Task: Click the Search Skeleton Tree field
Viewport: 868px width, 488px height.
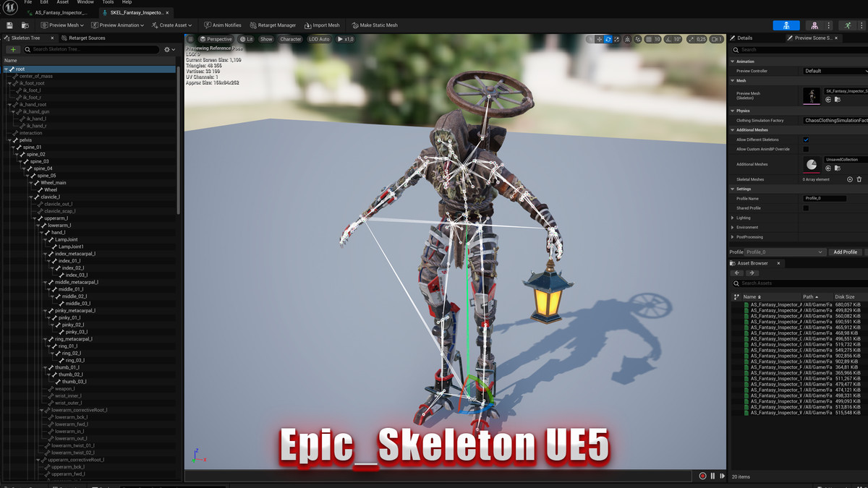Action: pyautogui.click(x=94, y=50)
